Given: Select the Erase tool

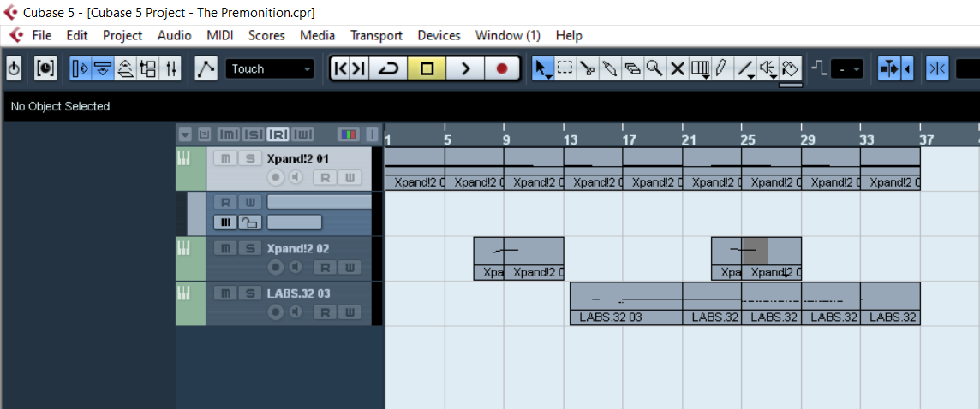Looking at the screenshot, I should 632,68.
